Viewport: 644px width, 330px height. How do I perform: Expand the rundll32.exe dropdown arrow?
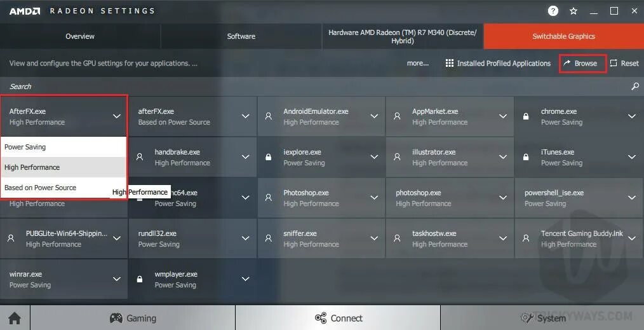click(x=245, y=238)
